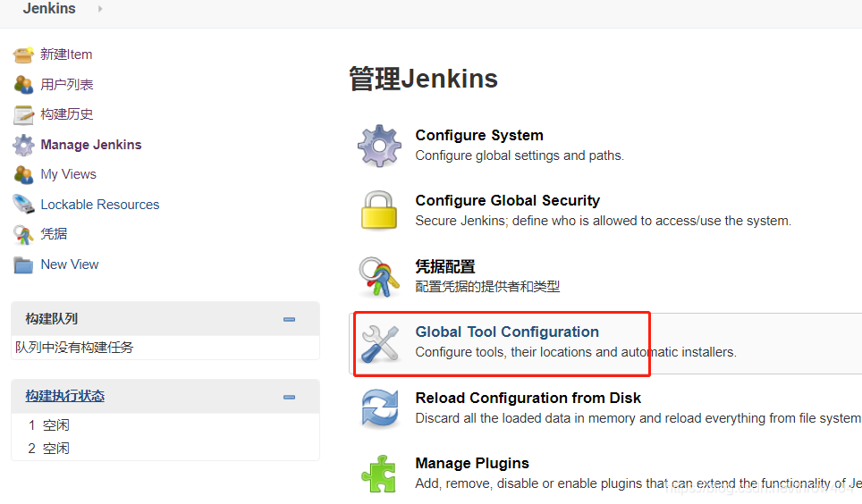This screenshot has width=862, height=504.
Task: Click 'Configure tools, their locations' description
Action: pos(576,352)
